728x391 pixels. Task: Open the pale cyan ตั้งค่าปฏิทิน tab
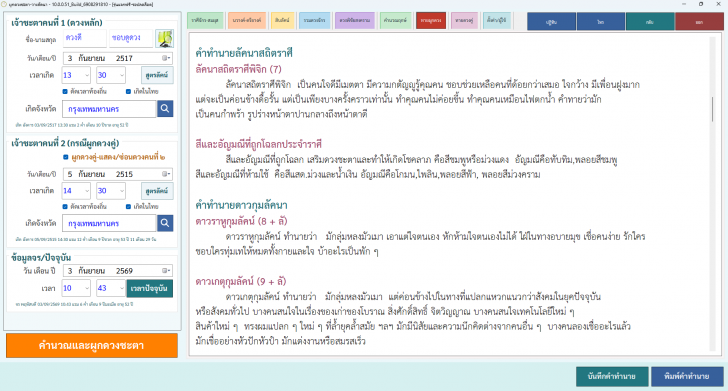point(497,20)
